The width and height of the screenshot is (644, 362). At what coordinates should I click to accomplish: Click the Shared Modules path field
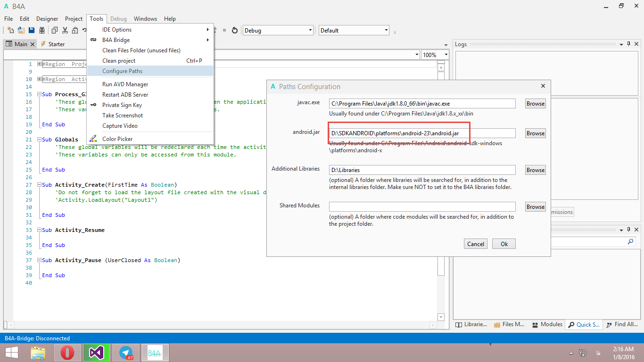tap(422, 207)
